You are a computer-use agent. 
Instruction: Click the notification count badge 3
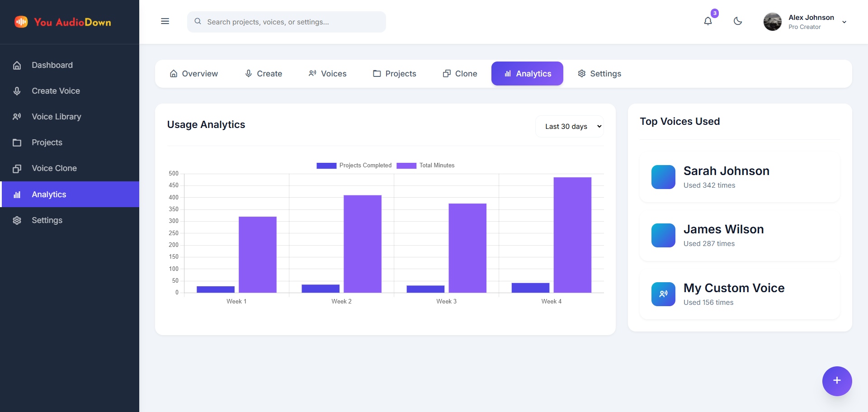pyautogui.click(x=714, y=13)
